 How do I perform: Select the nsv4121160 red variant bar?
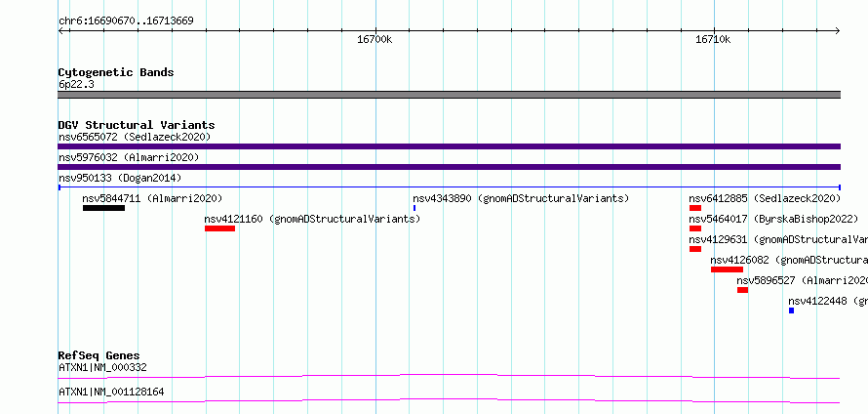click(219, 228)
